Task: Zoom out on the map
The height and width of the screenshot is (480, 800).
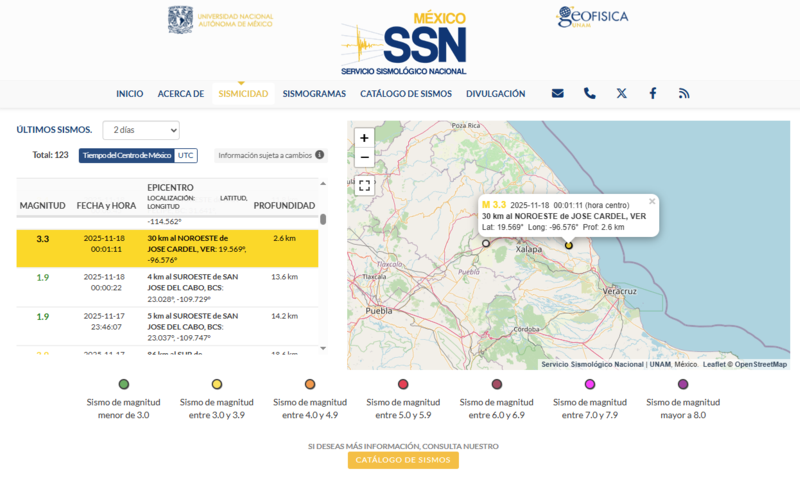Action: point(364,157)
